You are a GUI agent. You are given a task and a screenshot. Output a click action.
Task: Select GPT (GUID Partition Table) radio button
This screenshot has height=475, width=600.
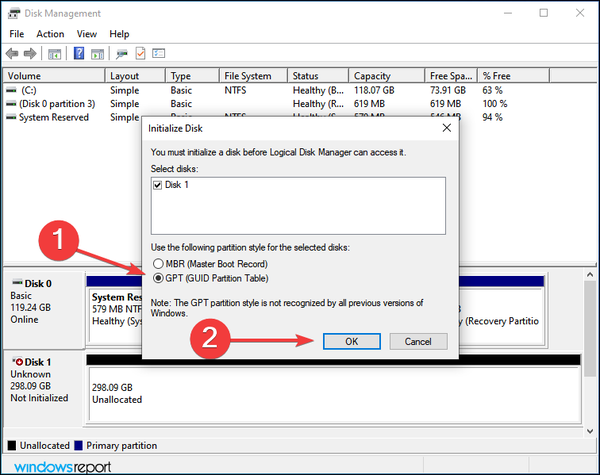158,278
